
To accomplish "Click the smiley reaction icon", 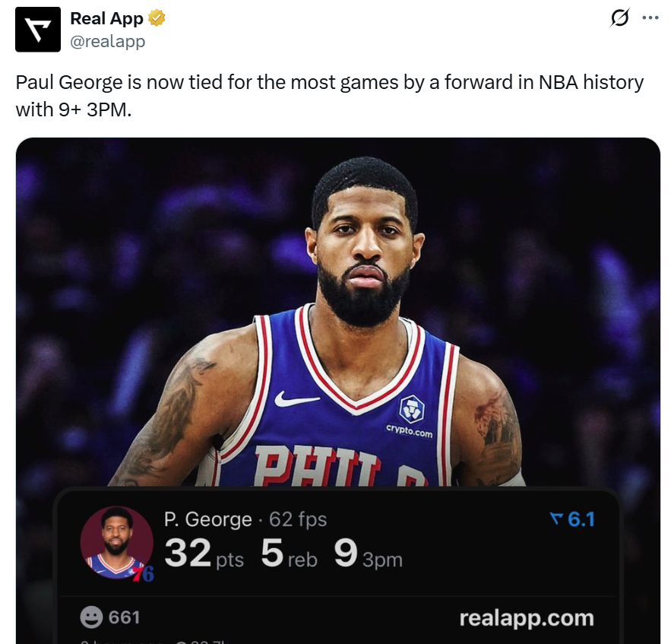I will coord(91,617).
